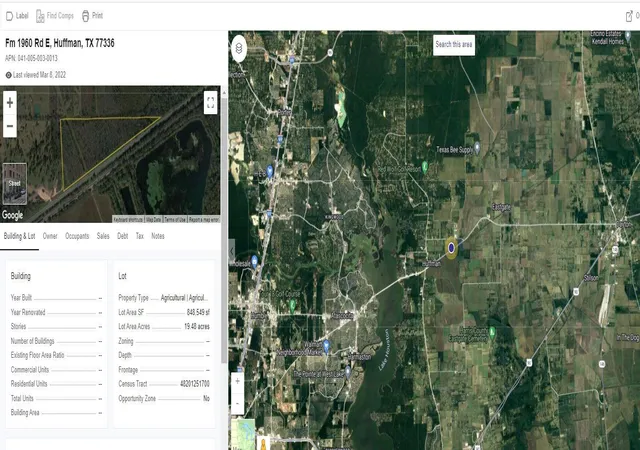Click the Print button
Viewport: 640px width, 450px height.
point(92,16)
